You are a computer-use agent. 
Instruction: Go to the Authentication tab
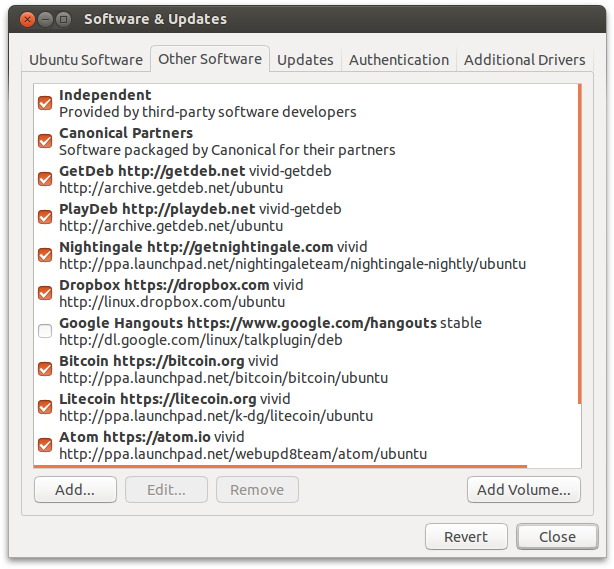point(399,60)
